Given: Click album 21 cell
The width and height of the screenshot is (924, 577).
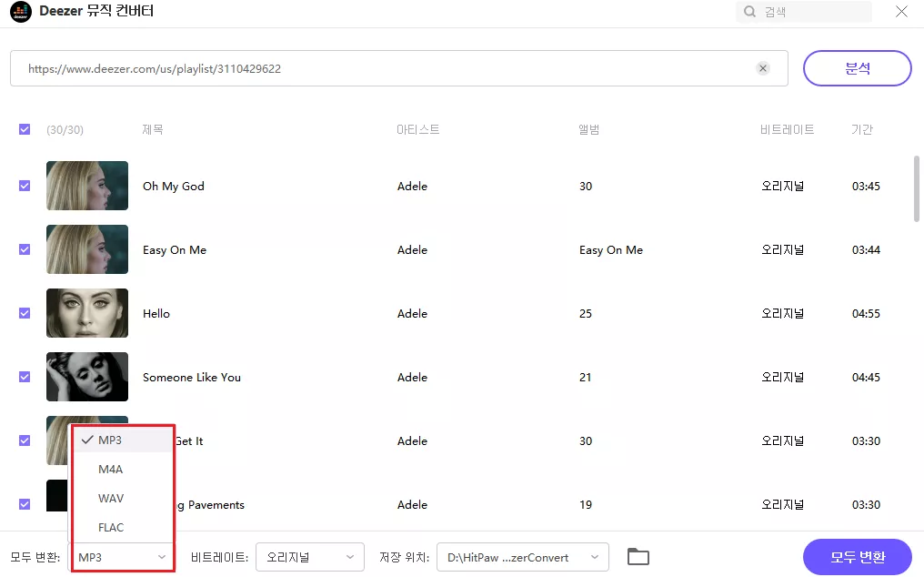Looking at the screenshot, I should click(585, 378).
